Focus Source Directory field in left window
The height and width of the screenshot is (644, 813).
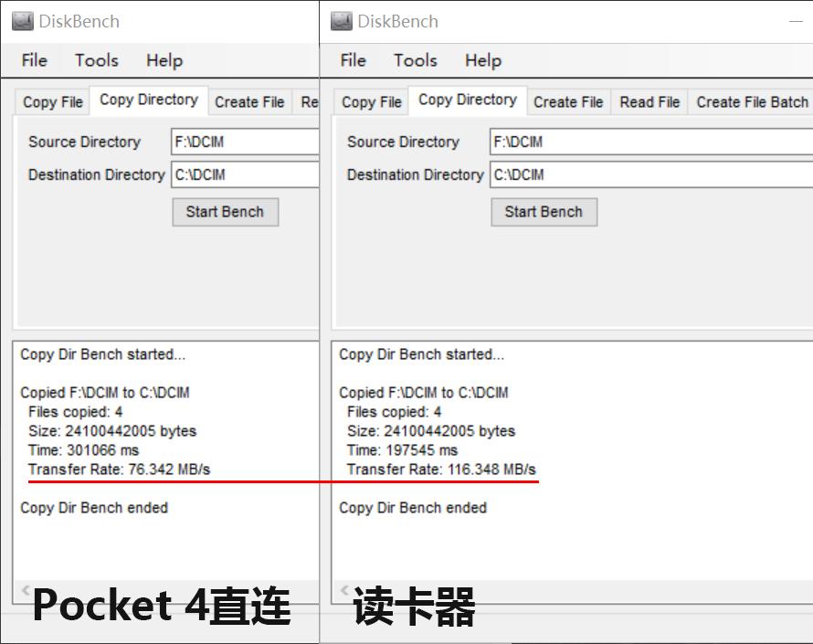(245, 143)
